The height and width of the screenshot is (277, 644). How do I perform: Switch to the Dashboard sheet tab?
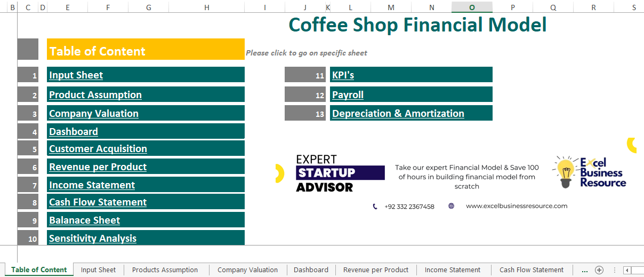click(x=311, y=270)
